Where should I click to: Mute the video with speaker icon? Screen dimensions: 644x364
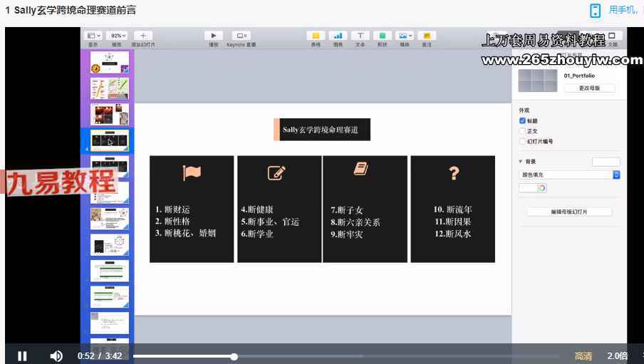click(56, 356)
